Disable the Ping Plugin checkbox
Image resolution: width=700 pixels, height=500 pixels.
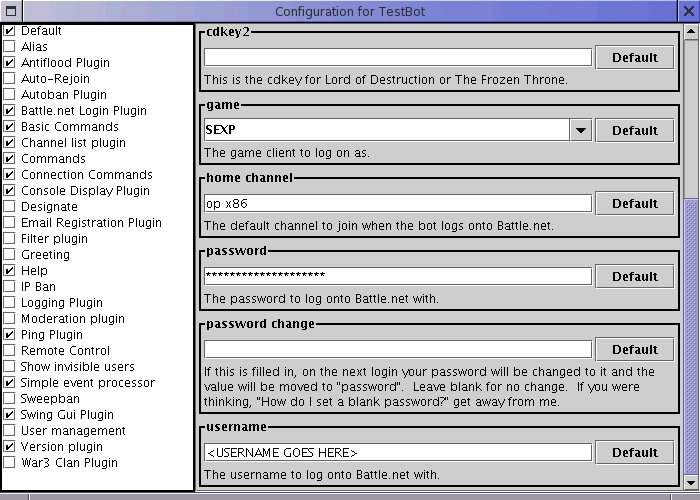coord(9,334)
